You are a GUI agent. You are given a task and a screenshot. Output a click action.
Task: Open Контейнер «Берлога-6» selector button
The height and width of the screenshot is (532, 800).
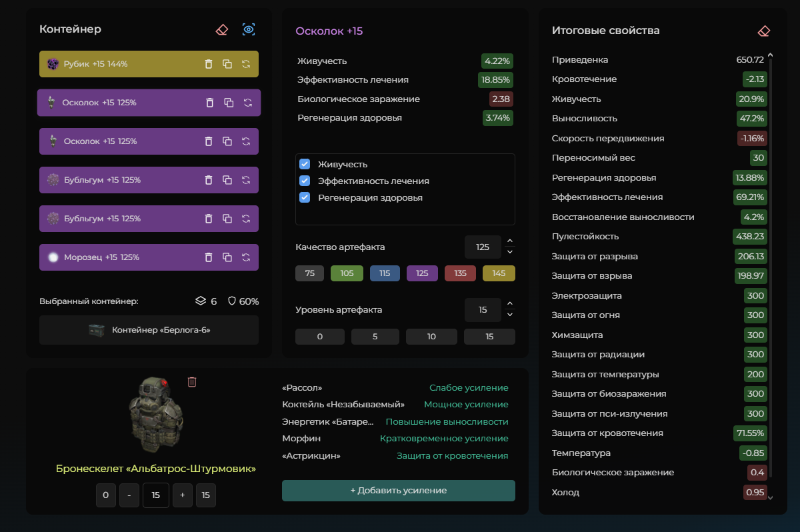(149, 330)
